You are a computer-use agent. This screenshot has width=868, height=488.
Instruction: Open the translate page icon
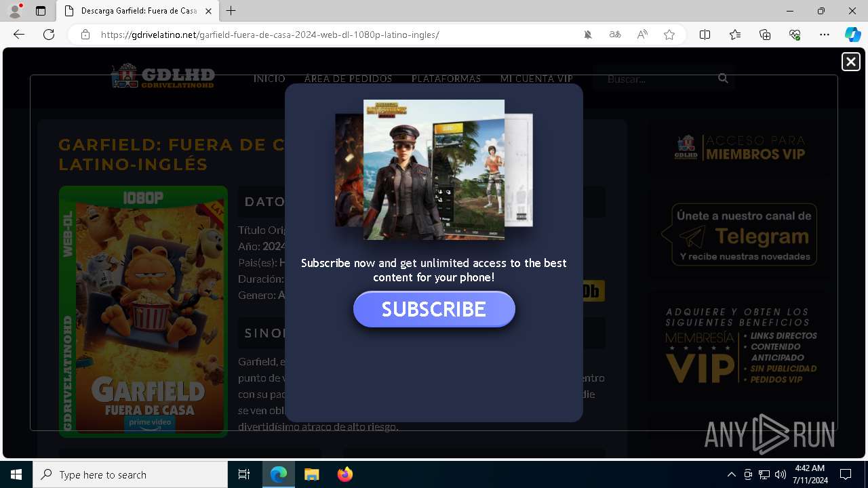pos(615,35)
